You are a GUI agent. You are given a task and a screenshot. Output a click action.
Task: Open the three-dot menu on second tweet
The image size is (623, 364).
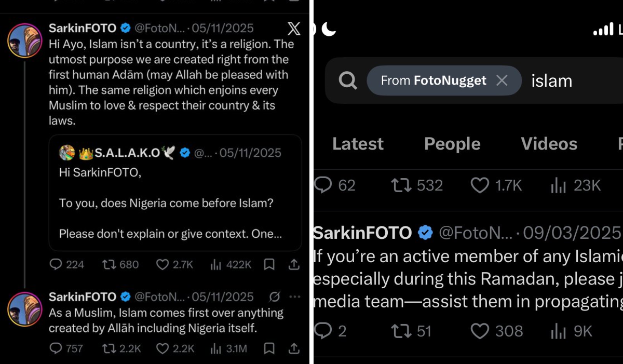(294, 296)
